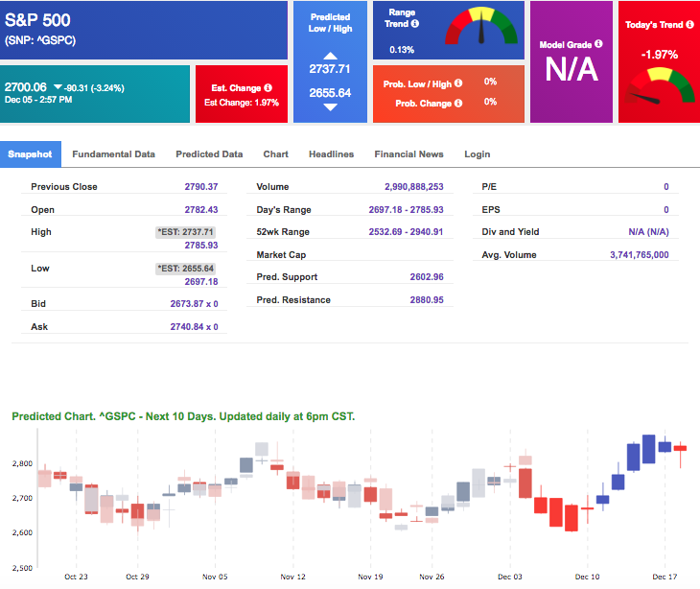The image size is (700, 589).
Task: Click the Model Grade N/A tile
Action: pyautogui.click(x=572, y=62)
